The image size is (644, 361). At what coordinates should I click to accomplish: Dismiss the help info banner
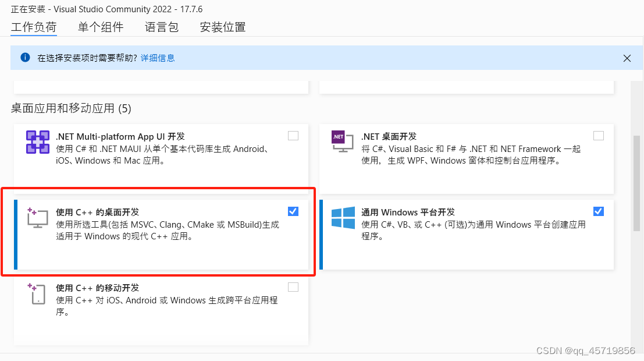[627, 58]
